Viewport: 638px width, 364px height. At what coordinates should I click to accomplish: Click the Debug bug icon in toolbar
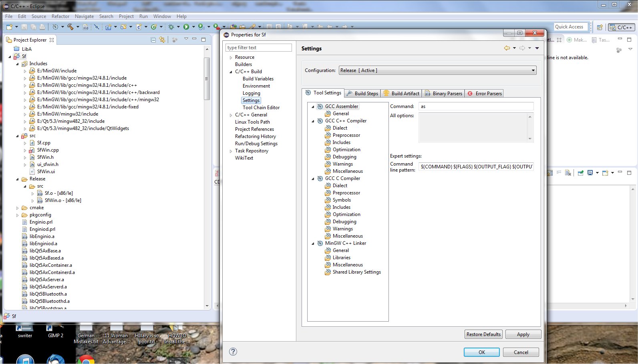[171, 27]
